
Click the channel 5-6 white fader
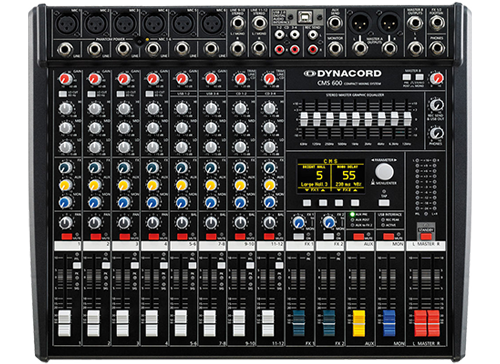point(181,323)
